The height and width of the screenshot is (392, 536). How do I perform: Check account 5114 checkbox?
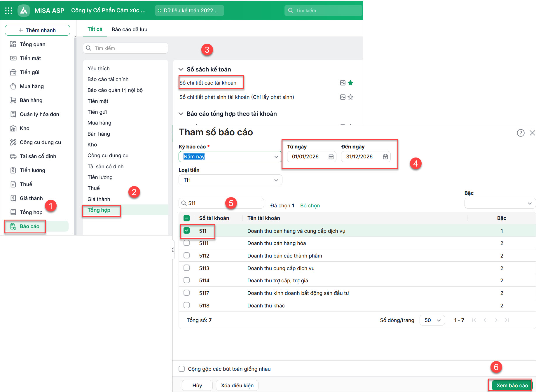coord(187,280)
